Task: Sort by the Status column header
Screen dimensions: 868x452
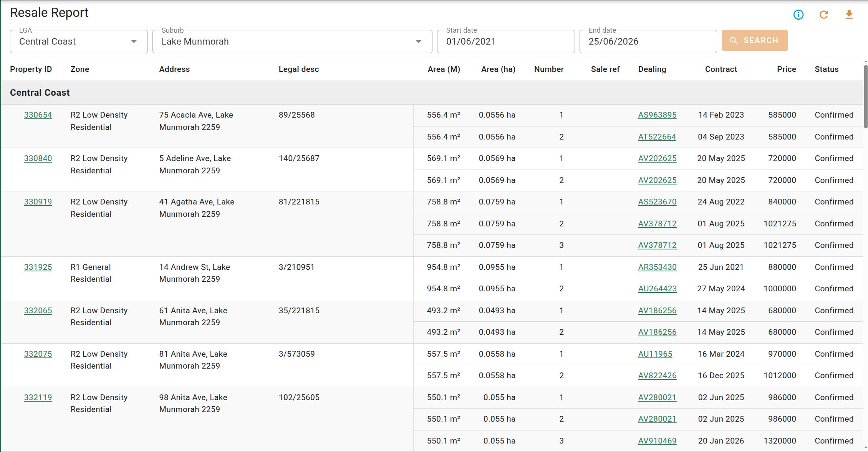Action: click(x=827, y=69)
